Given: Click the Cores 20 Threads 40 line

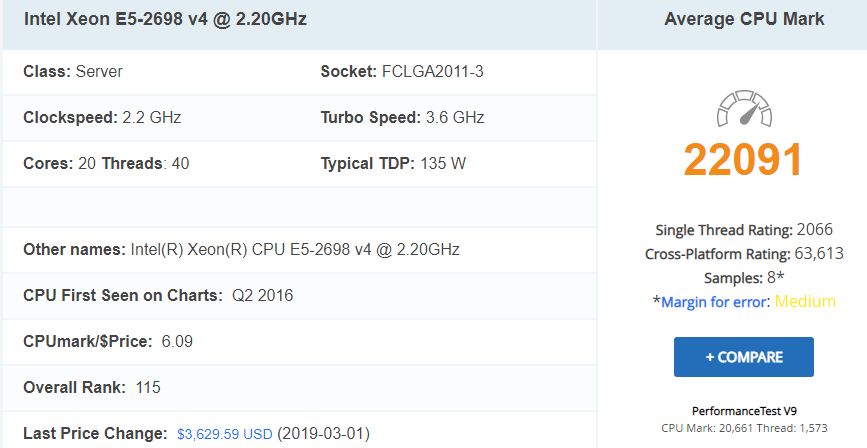Looking at the screenshot, I should click(x=106, y=163).
